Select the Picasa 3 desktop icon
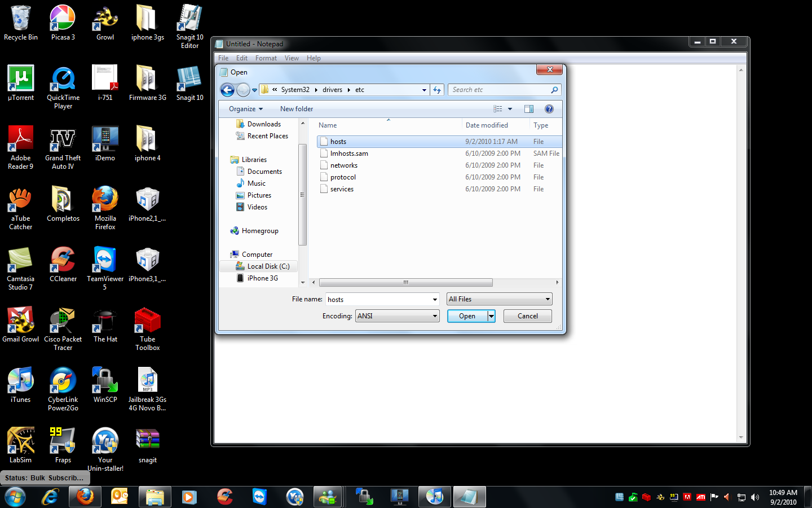 point(63,24)
